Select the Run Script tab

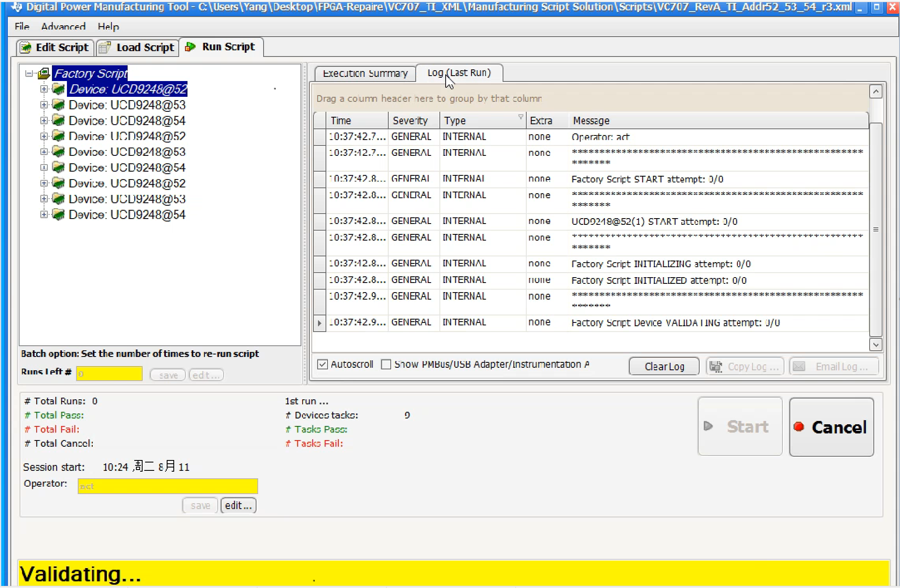point(221,47)
